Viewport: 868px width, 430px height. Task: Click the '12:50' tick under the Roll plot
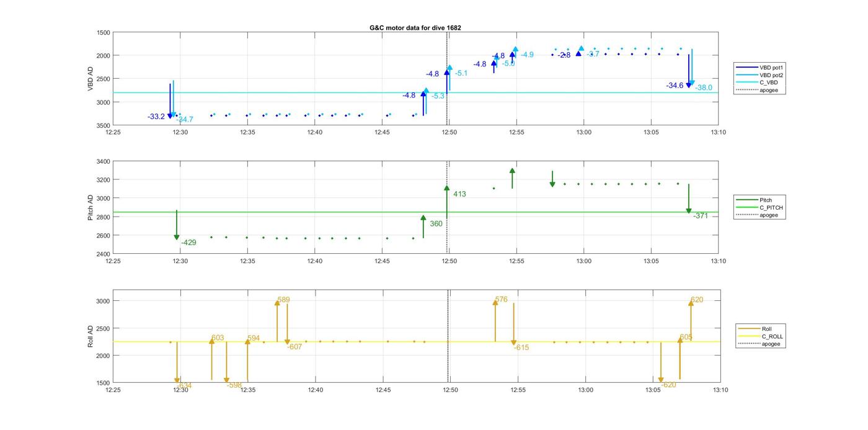click(x=450, y=390)
